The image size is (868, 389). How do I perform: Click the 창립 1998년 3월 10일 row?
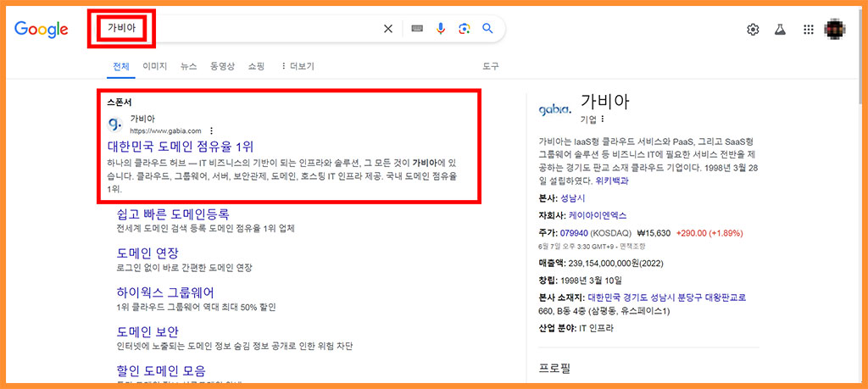580,280
